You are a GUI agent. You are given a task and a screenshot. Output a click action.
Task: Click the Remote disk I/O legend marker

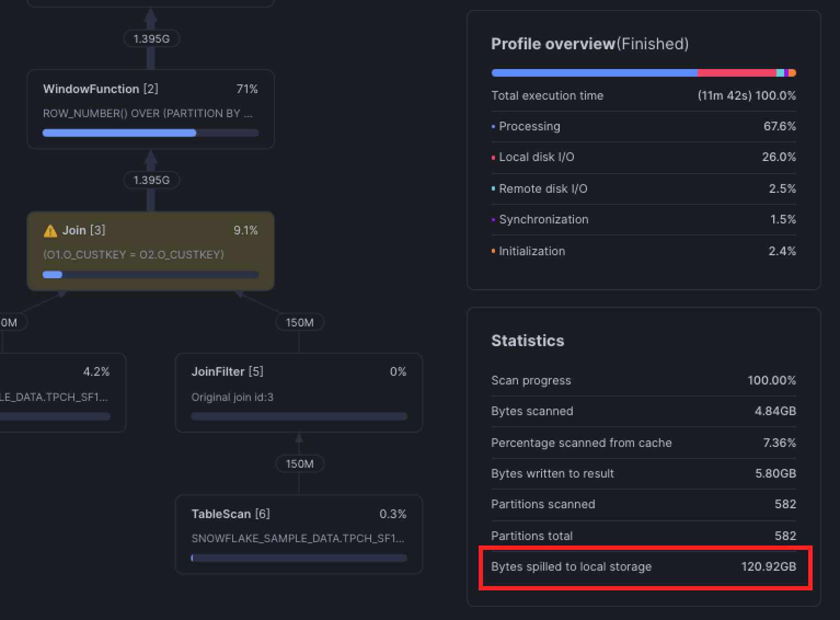493,188
